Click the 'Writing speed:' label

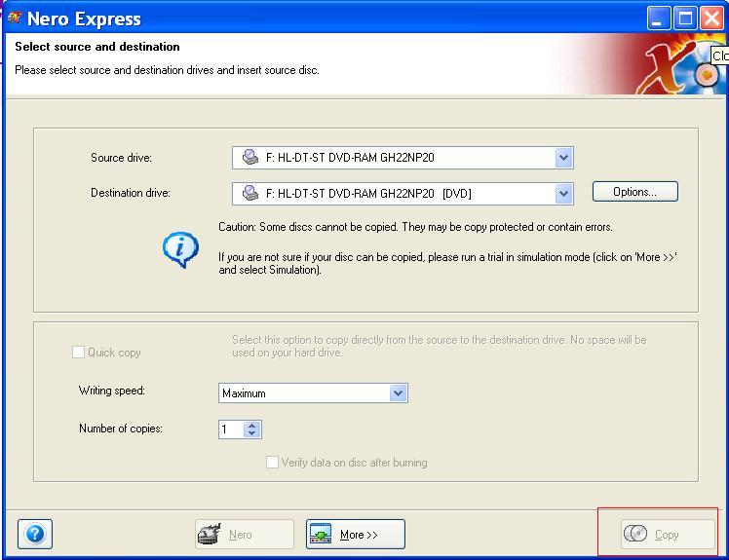(x=111, y=391)
